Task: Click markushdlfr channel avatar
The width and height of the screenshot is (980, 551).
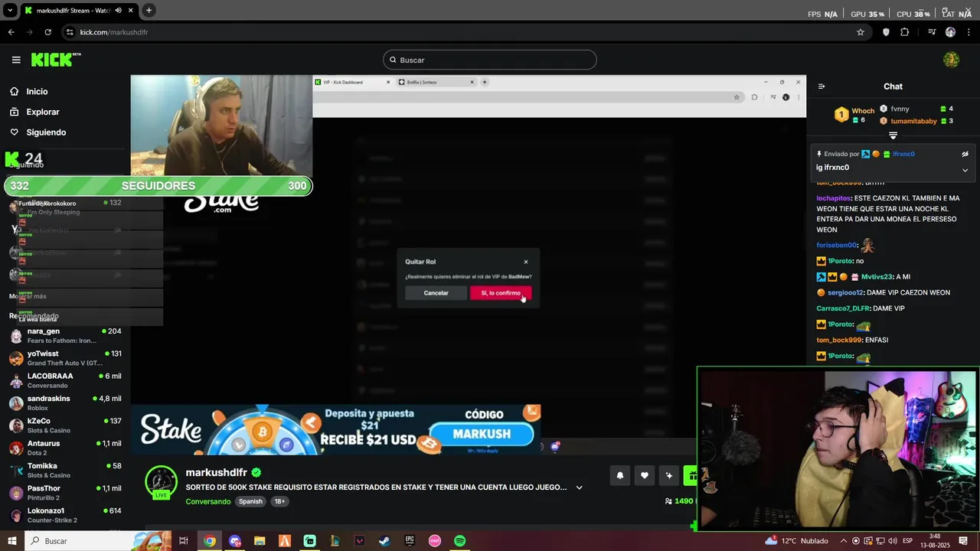Action: 162,481
